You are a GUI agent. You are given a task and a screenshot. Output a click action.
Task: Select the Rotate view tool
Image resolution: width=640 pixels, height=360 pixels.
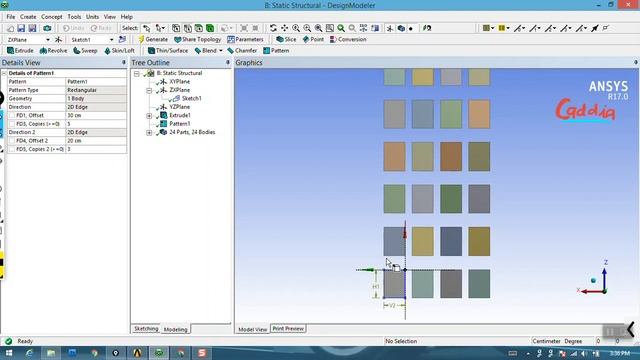click(273, 28)
